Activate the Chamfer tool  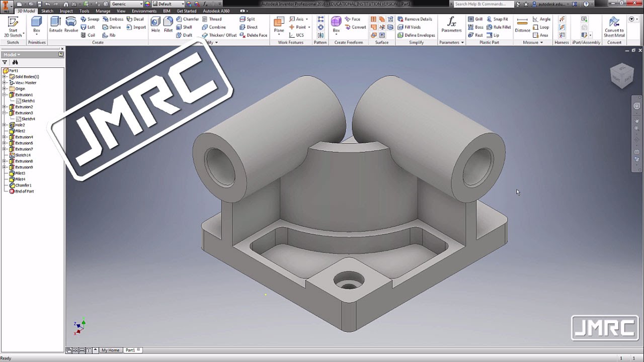point(187,19)
